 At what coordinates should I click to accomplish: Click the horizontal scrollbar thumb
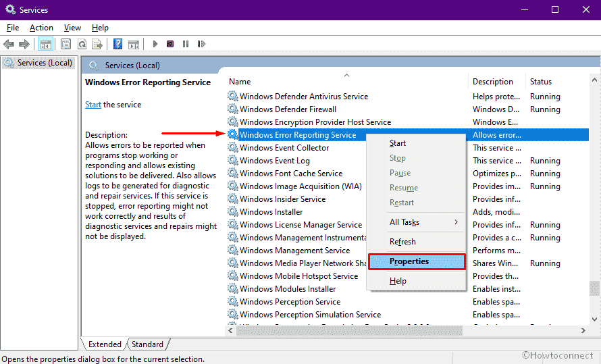[349, 330]
